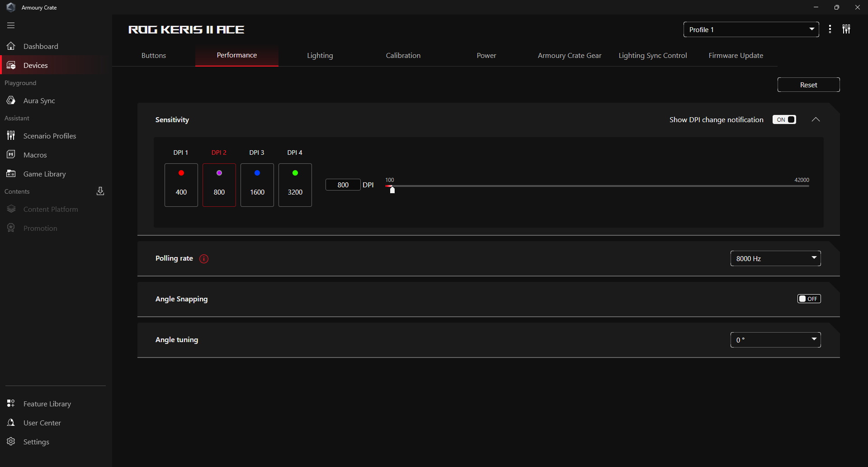Image resolution: width=868 pixels, height=467 pixels.
Task: Click the Polling rate label
Action: coord(174,258)
